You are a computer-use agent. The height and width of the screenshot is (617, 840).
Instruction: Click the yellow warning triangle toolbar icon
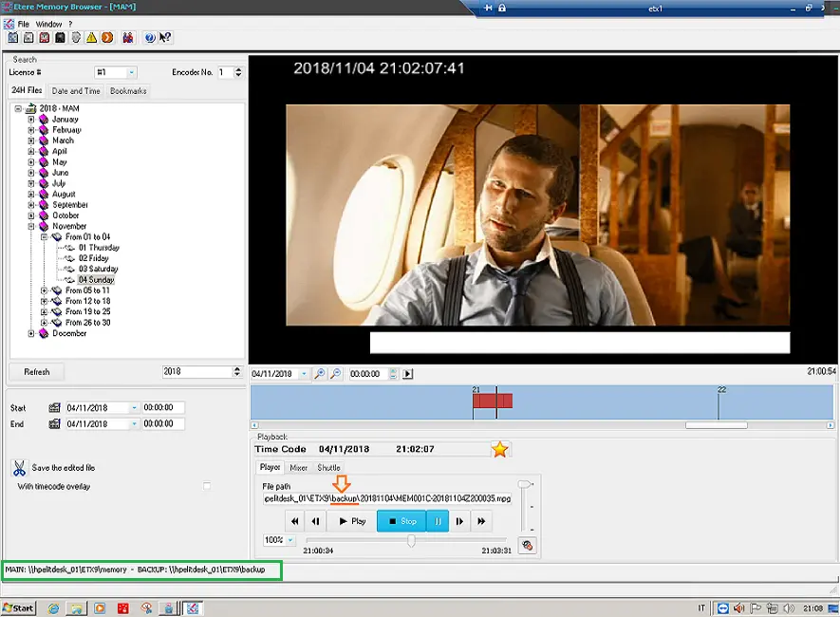92,38
